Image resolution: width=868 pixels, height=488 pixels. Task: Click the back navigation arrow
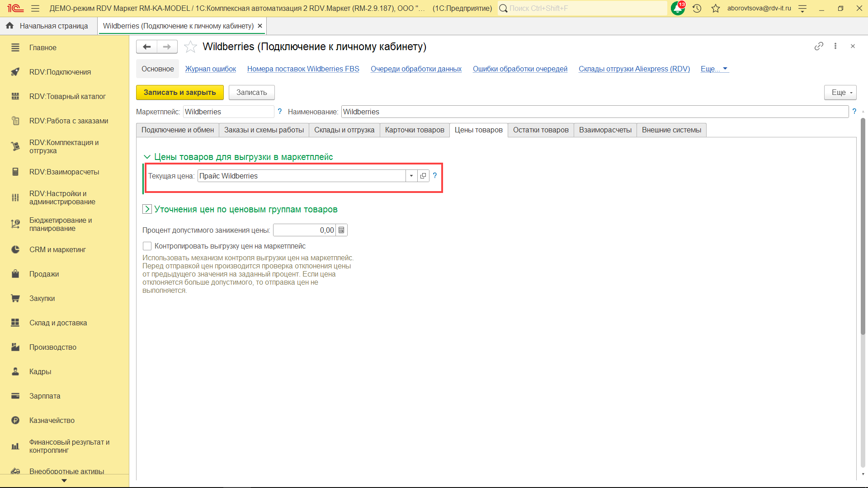(146, 47)
